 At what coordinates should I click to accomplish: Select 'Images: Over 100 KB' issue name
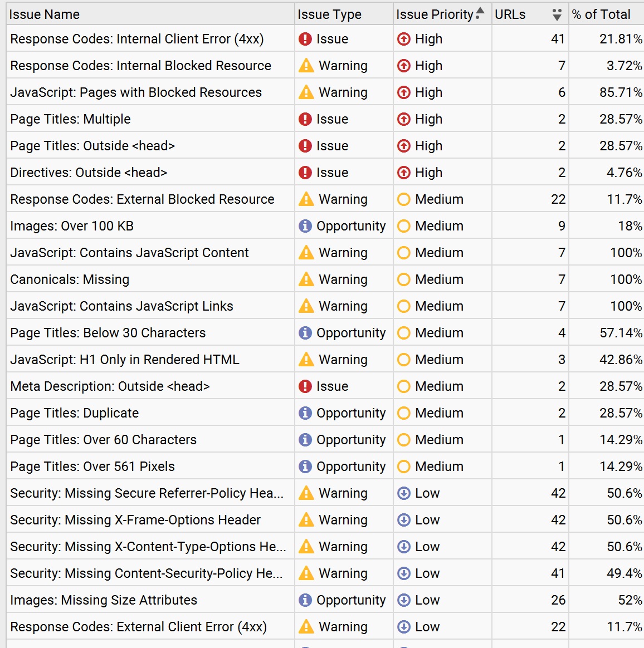72,226
